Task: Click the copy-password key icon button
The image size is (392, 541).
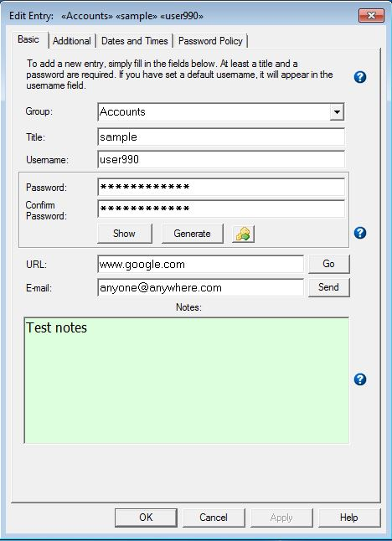Action: (x=243, y=234)
